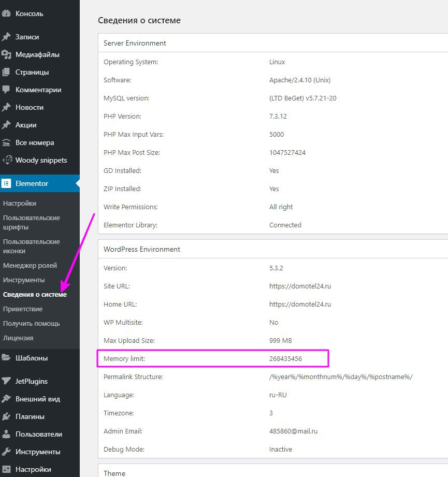Open Пользовательские иконки submenu link
The width and height of the screenshot is (448, 477).
[31, 246]
